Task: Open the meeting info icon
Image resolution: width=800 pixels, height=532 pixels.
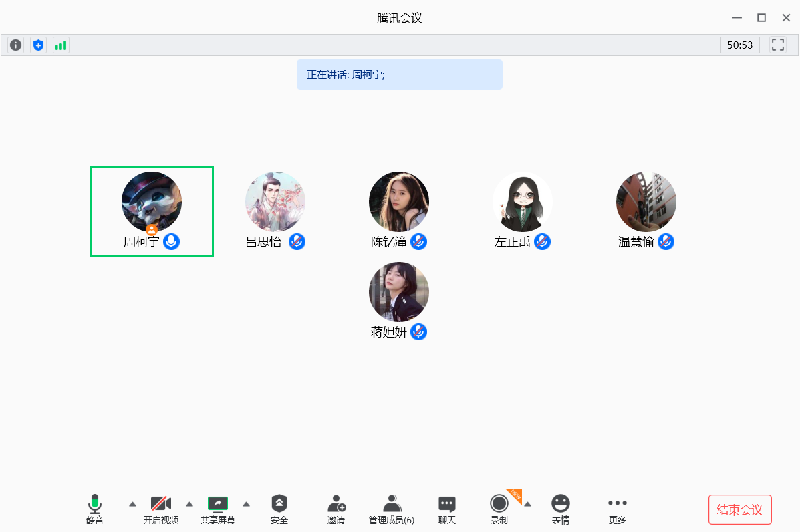Action: [x=15, y=45]
